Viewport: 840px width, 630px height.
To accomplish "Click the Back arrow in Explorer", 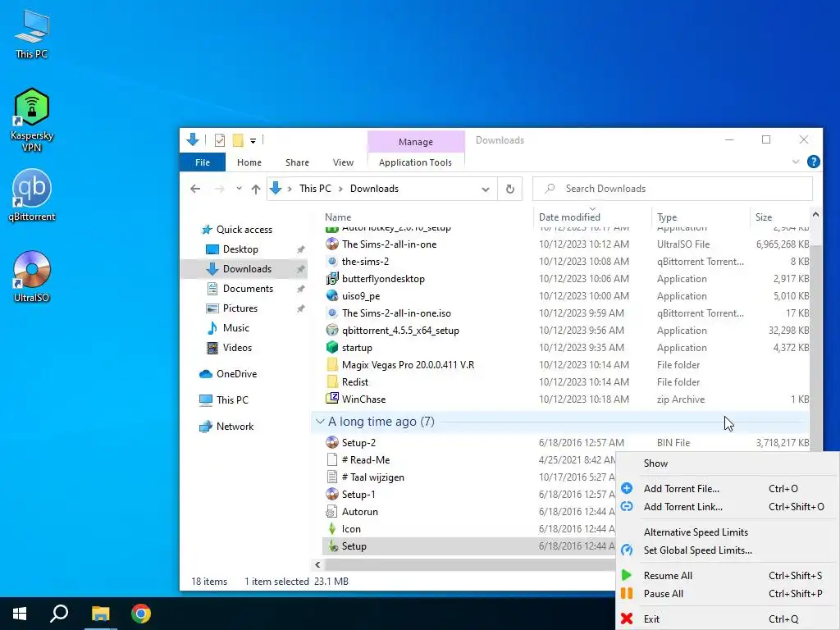I will point(195,189).
